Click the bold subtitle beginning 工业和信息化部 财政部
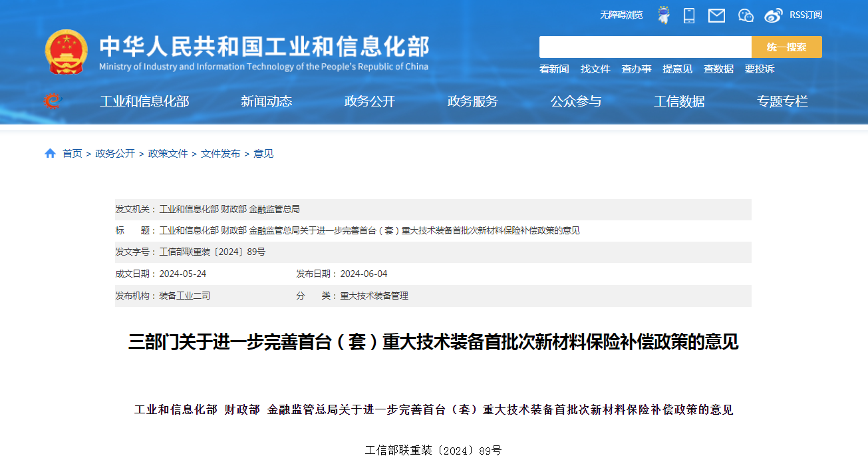This screenshot has height=460, width=868. pyautogui.click(x=434, y=410)
